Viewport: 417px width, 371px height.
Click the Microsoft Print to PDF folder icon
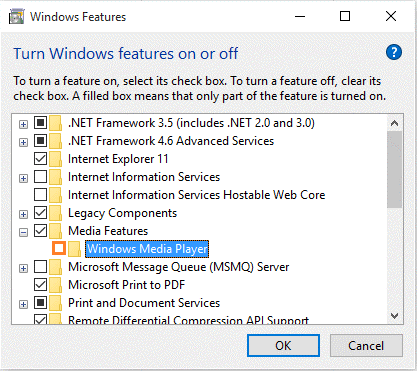click(x=55, y=285)
